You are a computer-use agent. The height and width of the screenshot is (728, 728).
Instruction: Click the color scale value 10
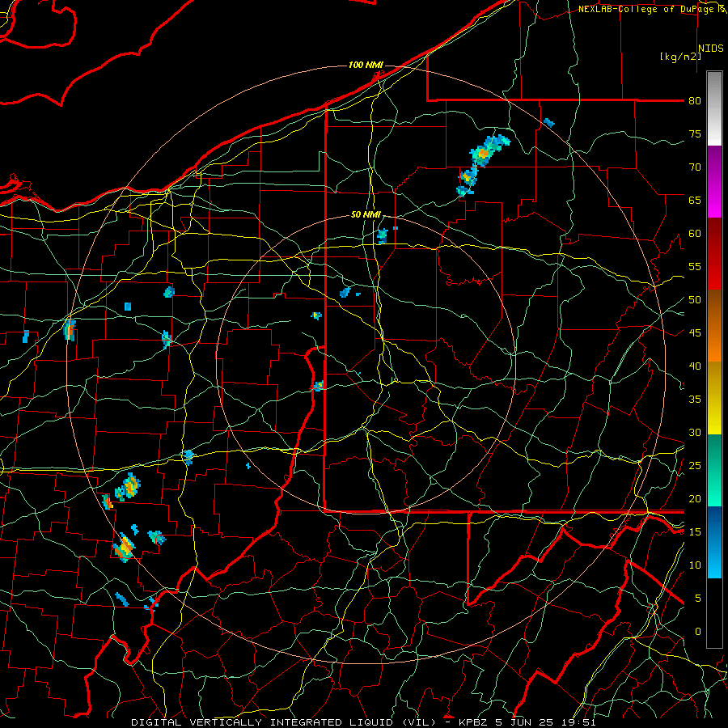click(x=695, y=565)
